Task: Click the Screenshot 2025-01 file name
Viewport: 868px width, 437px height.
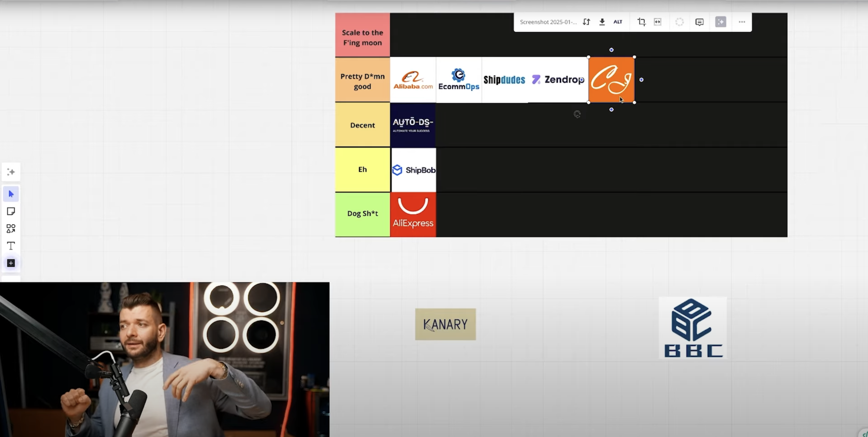Action: [548, 22]
